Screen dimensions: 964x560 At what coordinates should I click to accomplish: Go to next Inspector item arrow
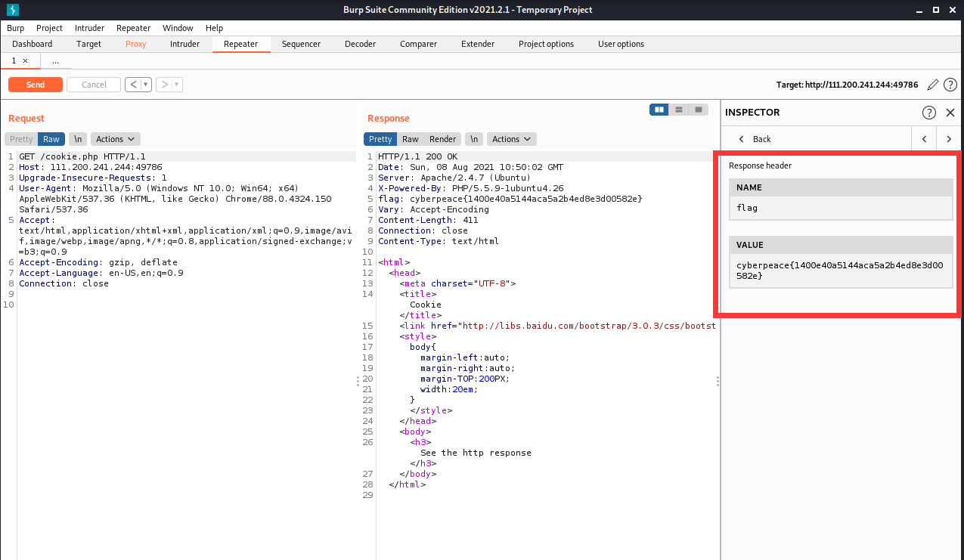948,139
